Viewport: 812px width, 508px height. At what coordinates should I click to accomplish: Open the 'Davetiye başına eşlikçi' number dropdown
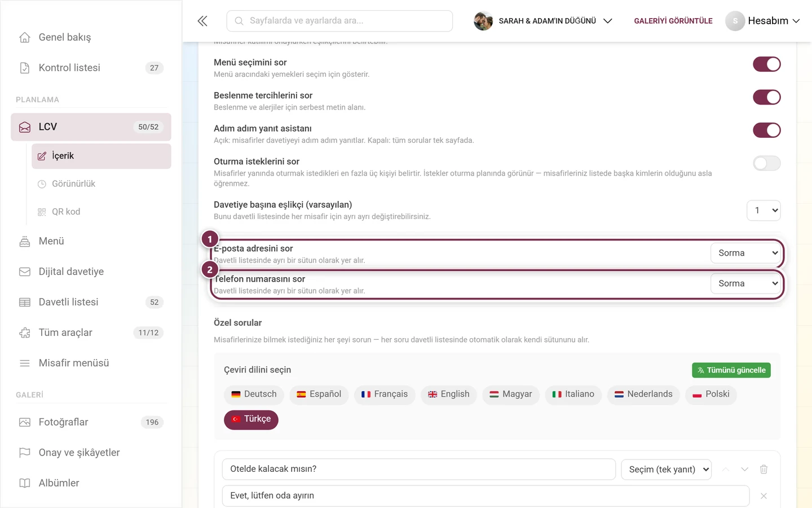pyautogui.click(x=764, y=211)
